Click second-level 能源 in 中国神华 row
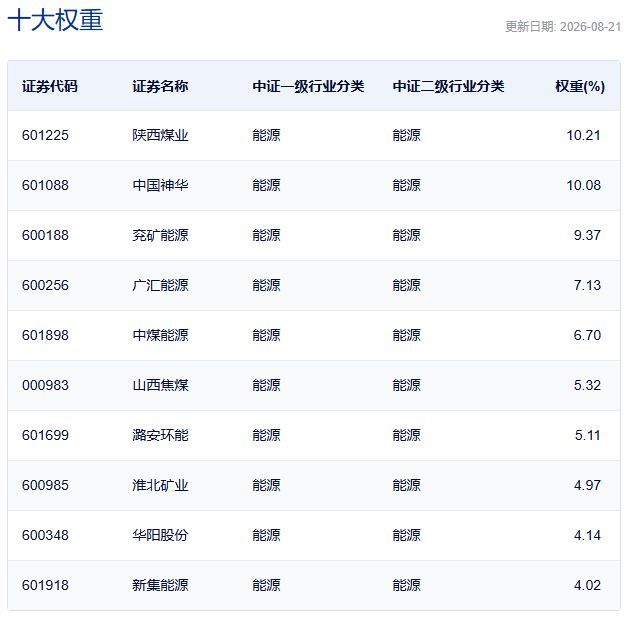 [407, 185]
